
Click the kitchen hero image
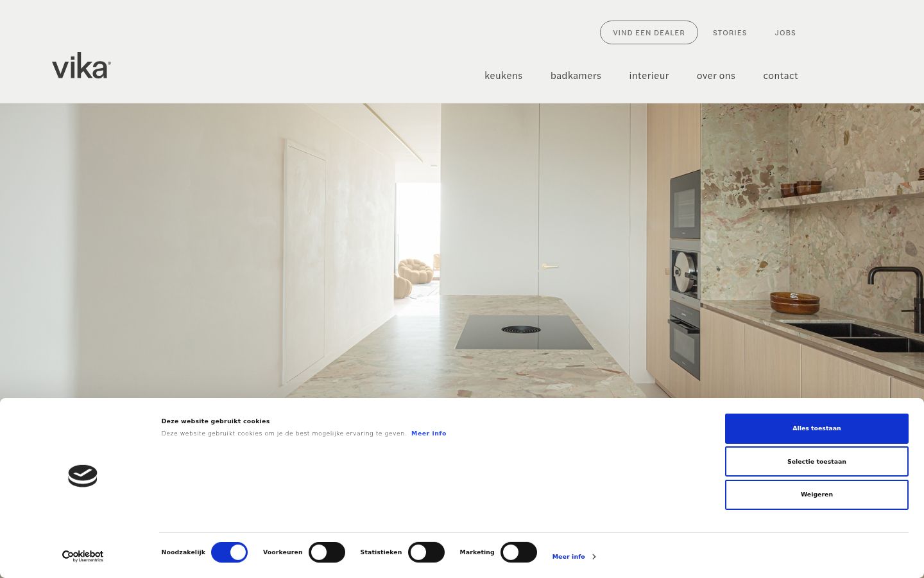[x=462, y=250]
